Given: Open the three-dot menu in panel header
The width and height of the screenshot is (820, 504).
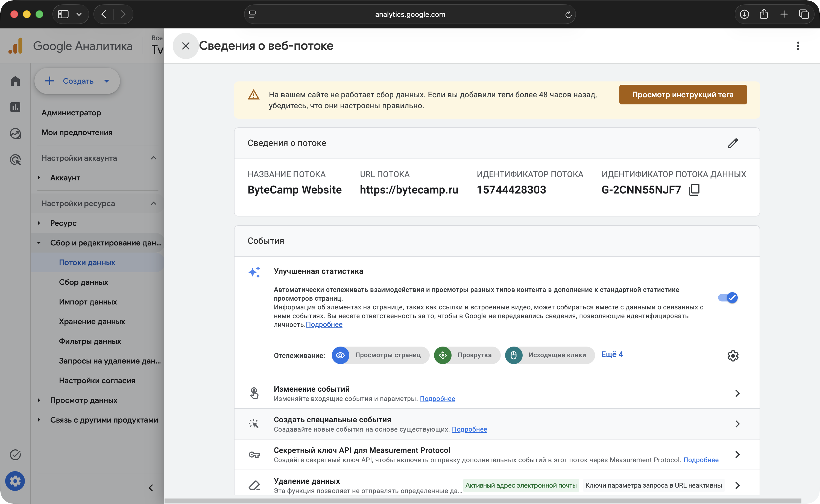Looking at the screenshot, I should tap(798, 46).
